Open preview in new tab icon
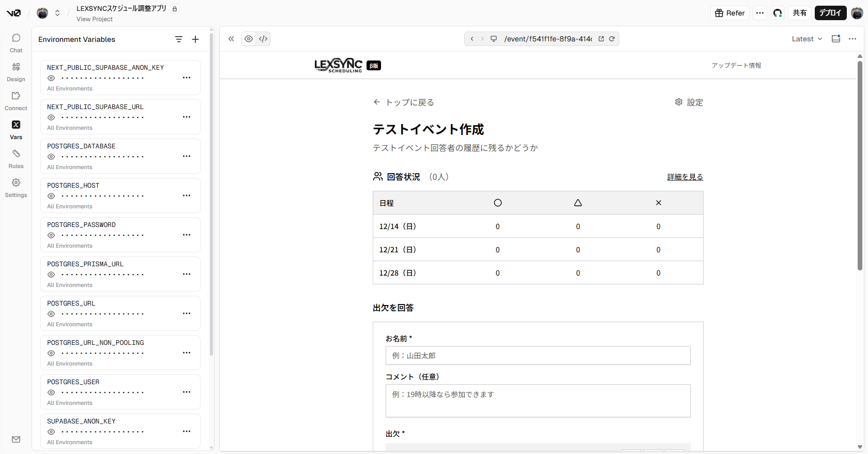868x454 pixels. click(601, 39)
